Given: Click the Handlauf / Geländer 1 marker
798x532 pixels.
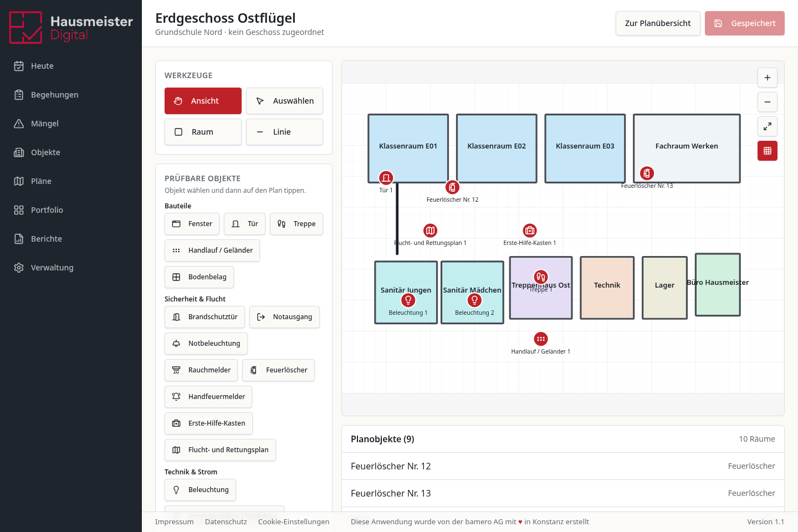Looking at the screenshot, I should (541, 339).
